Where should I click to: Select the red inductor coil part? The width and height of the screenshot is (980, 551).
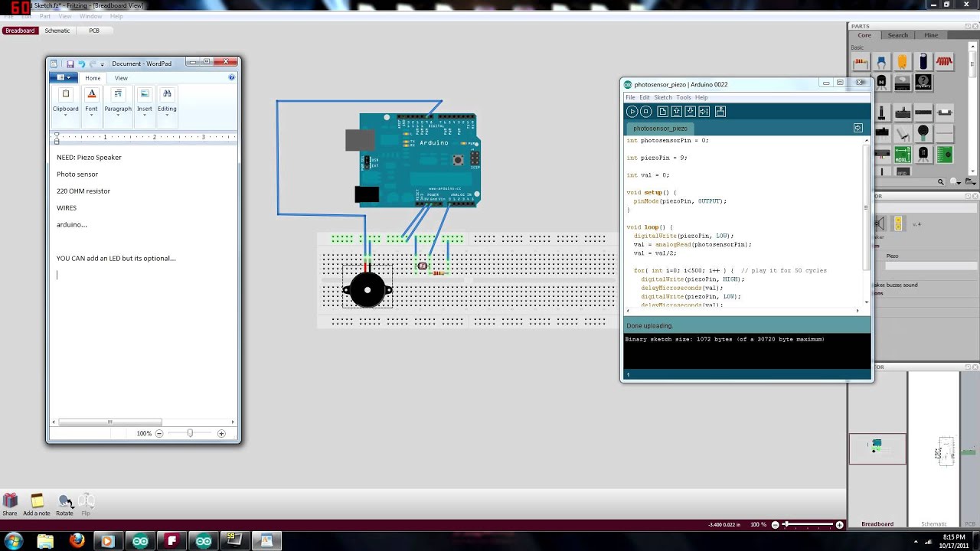[944, 63]
